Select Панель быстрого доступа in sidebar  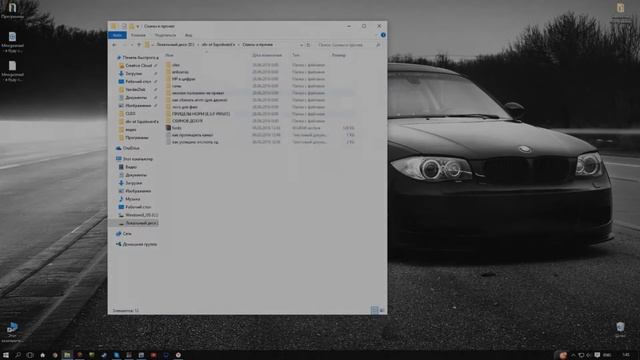click(138, 58)
